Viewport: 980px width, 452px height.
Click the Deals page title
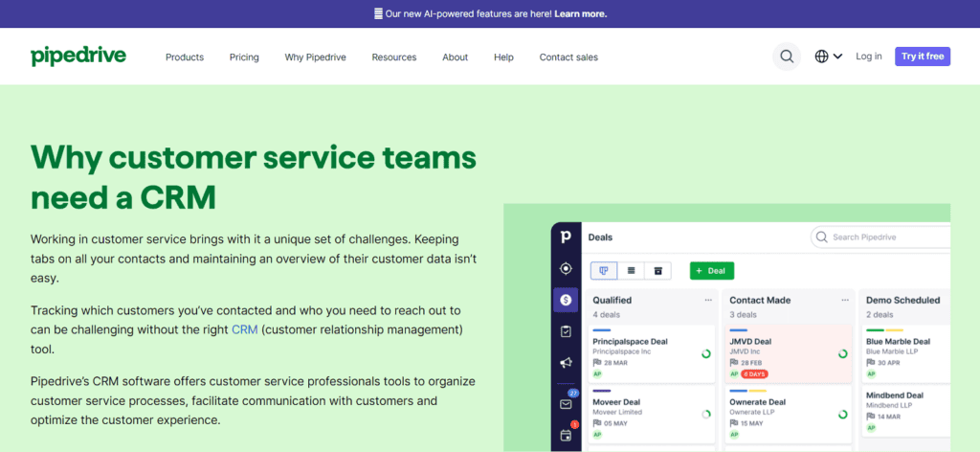[x=600, y=237]
